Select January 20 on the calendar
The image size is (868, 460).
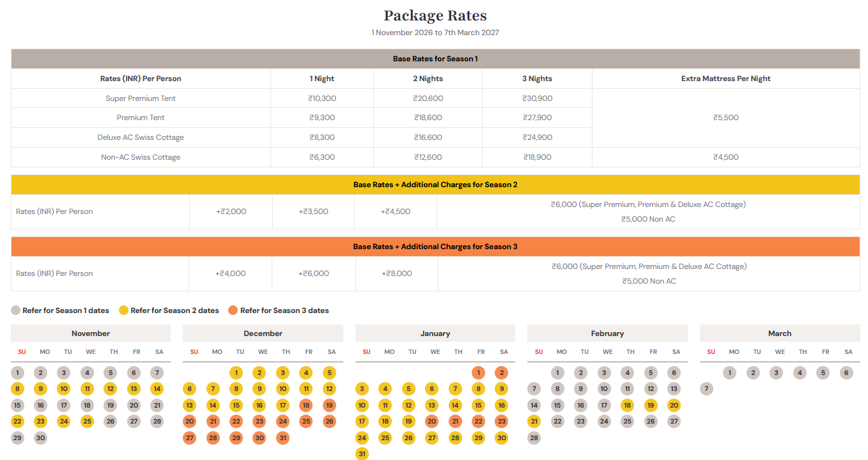432,422
